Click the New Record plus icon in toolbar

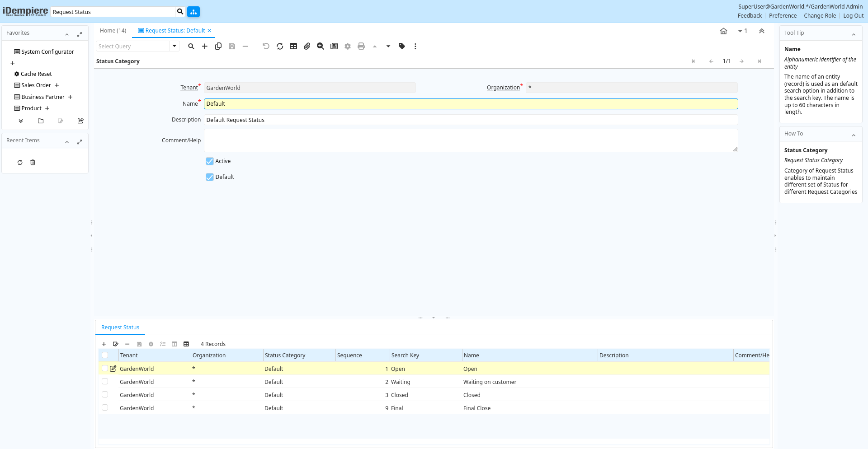[x=205, y=47]
